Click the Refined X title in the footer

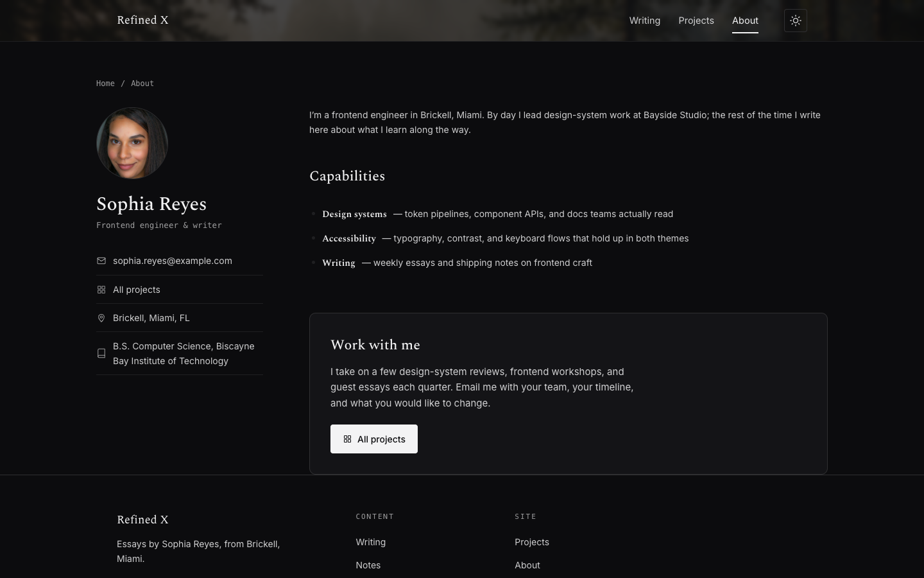pos(142,520)
